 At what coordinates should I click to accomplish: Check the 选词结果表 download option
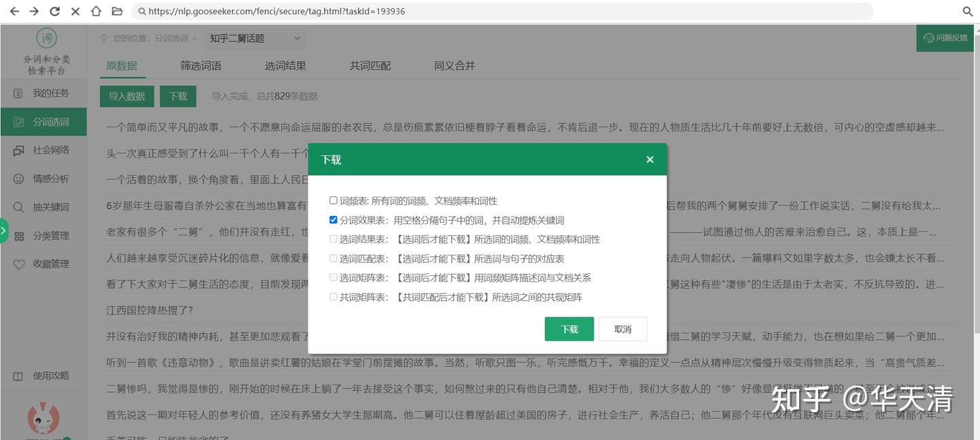[333, 238]
